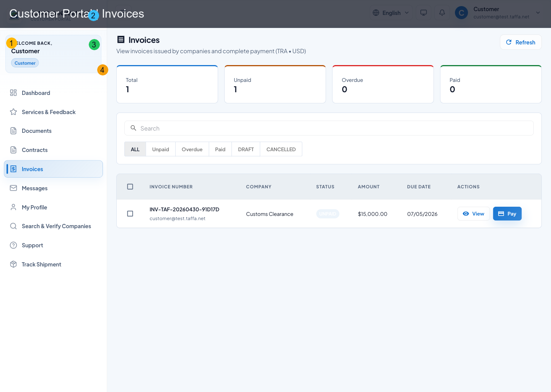Filter by Unpaid tab
The image size is (551, 392).
coord(161,149)
